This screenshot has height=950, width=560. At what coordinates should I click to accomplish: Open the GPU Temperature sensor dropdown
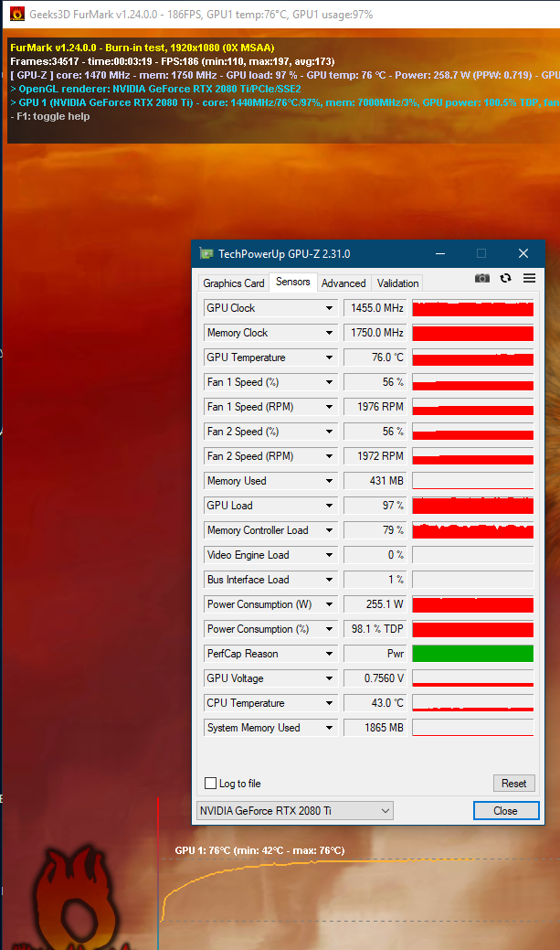coord(330,358)
